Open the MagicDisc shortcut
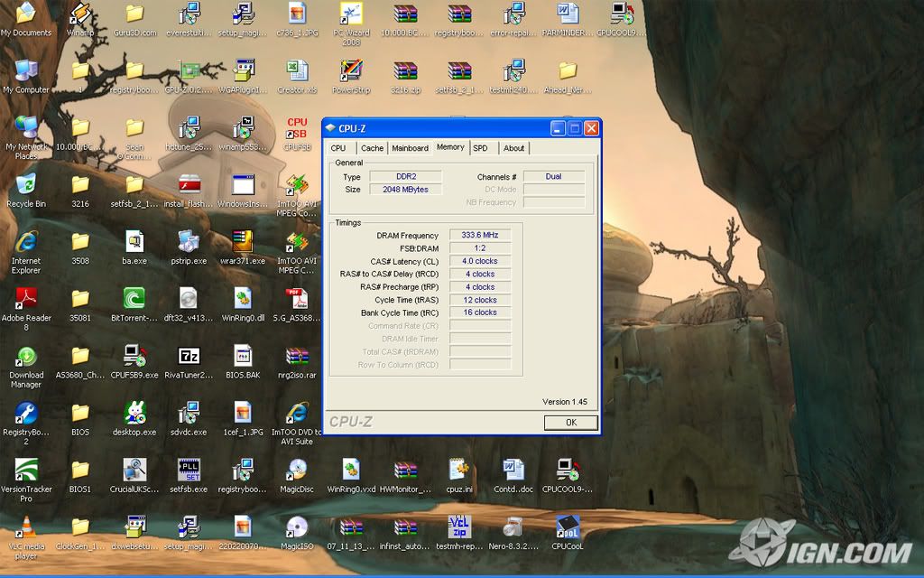 (x=297, y=471)
